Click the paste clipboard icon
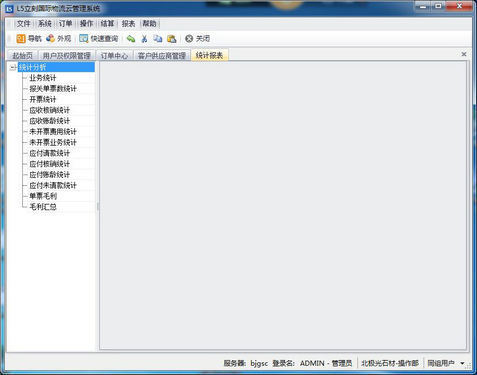Screen dimensions: 477x375 click(172, 39)
